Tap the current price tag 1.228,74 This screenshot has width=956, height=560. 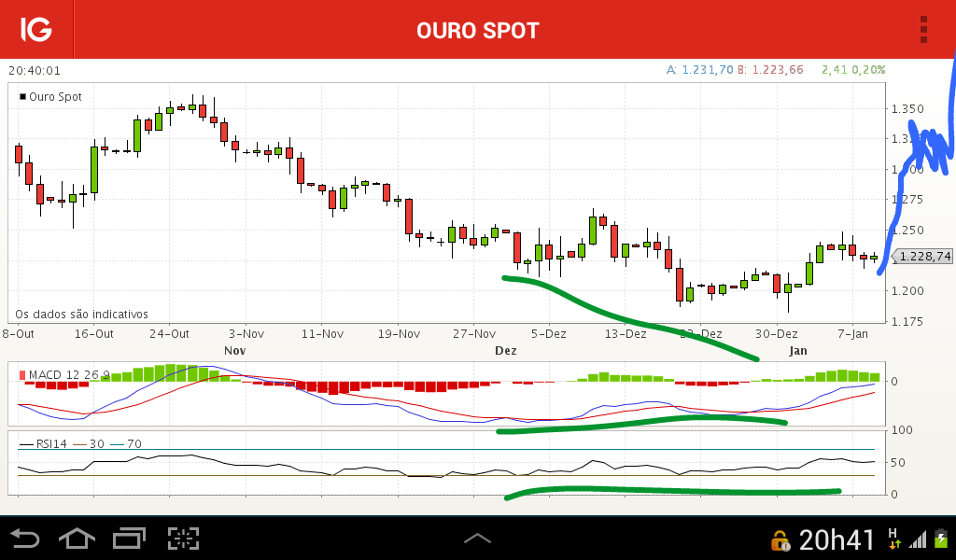tap(923, 257)
